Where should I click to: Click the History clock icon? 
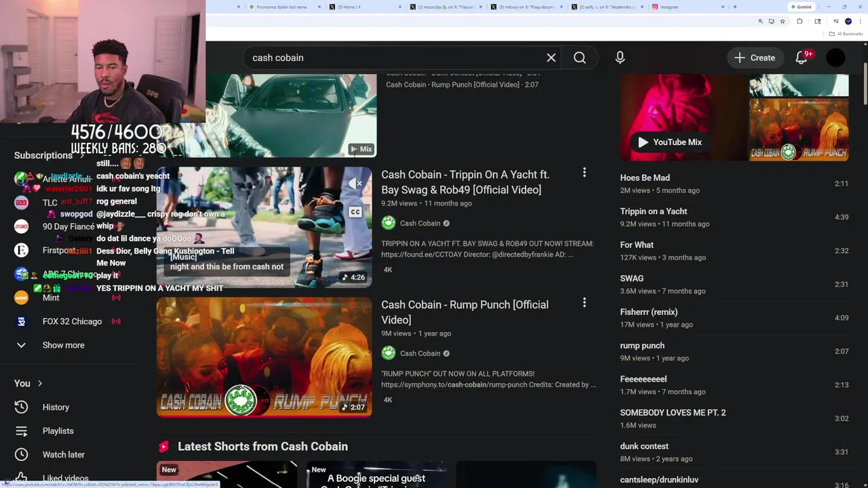(x=21, y=407)
